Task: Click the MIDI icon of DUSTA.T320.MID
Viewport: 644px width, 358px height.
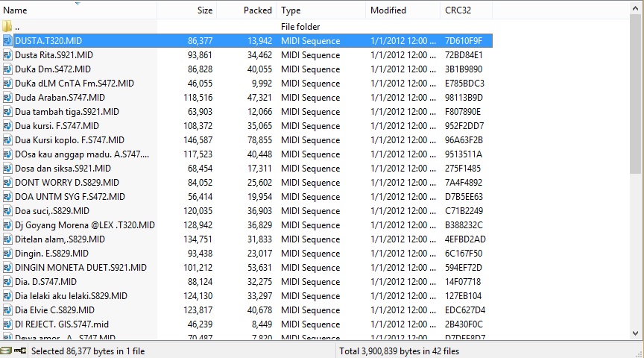Action: tap(7, 41)
